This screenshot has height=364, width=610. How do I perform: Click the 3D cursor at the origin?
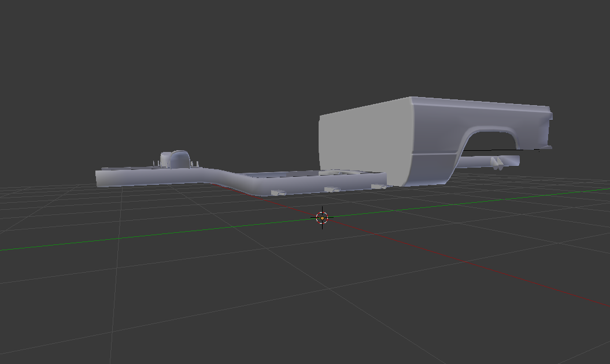tap(322, 218)
